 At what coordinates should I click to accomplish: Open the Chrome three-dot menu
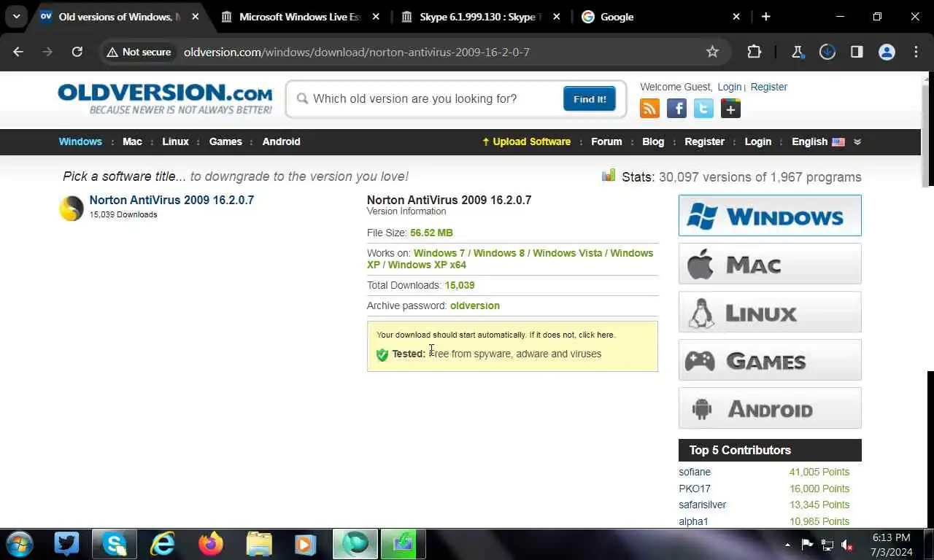[x=916, y=52]
